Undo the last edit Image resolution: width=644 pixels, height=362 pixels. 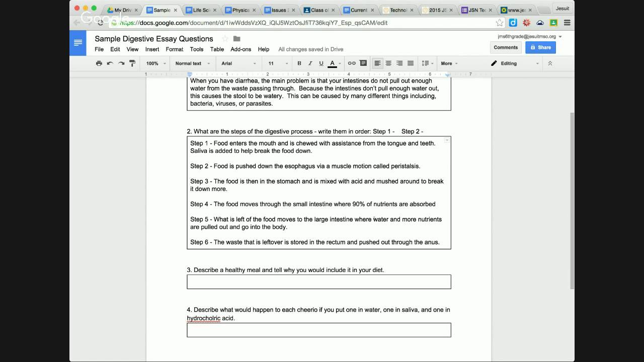click(110, 63)
